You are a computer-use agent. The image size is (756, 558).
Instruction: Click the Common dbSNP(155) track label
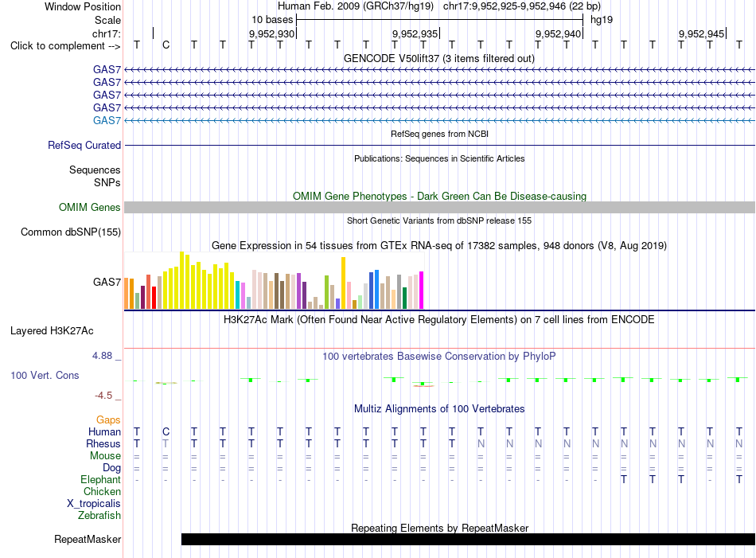71,232
